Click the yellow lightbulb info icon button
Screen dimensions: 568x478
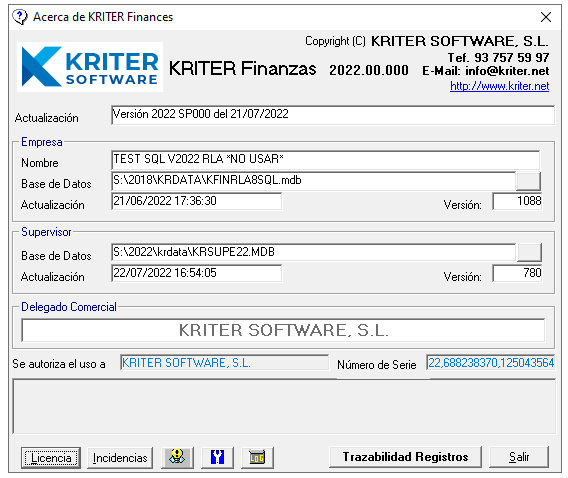(177, 457)
